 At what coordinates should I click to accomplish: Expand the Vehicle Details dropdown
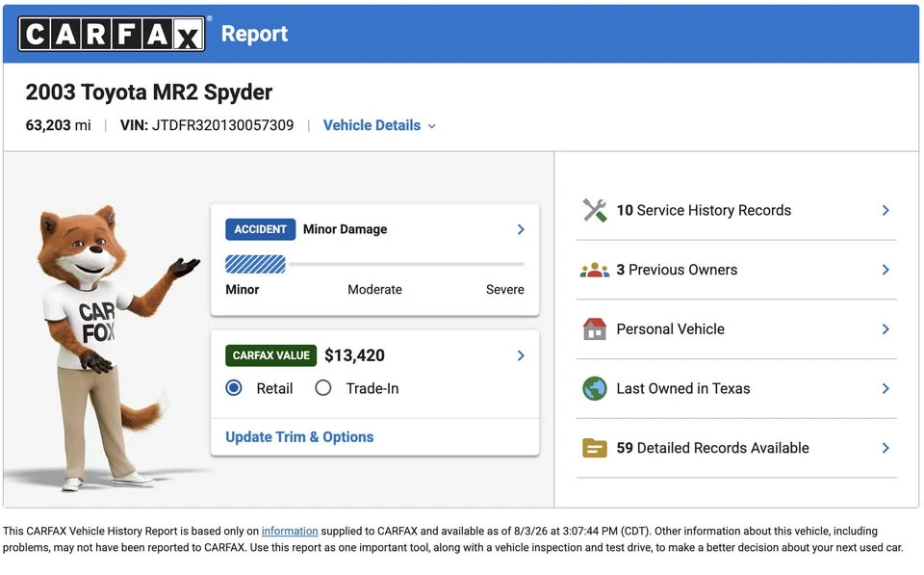coord(379,125)
